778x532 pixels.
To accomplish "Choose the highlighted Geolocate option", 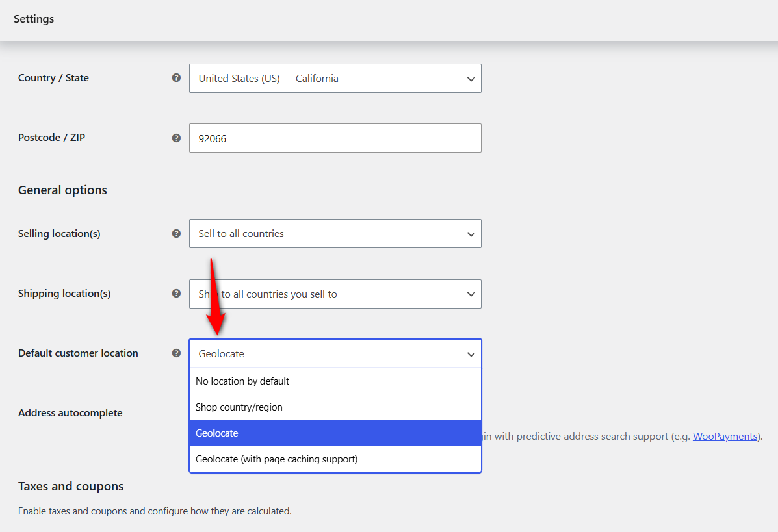I will 335,433.
